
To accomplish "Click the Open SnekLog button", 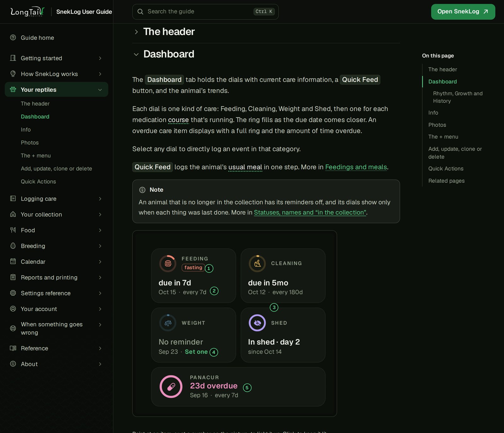I will [463, 12].
